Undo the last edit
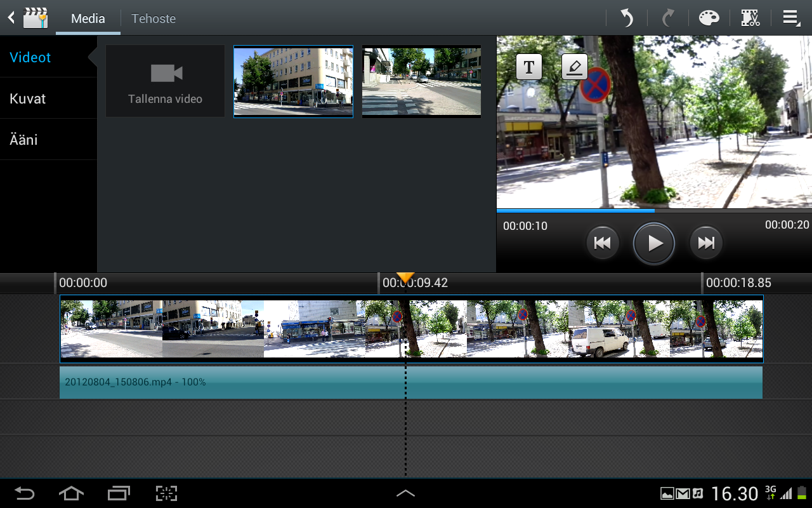This screenshot has width=812, height=508. [627, 18]
